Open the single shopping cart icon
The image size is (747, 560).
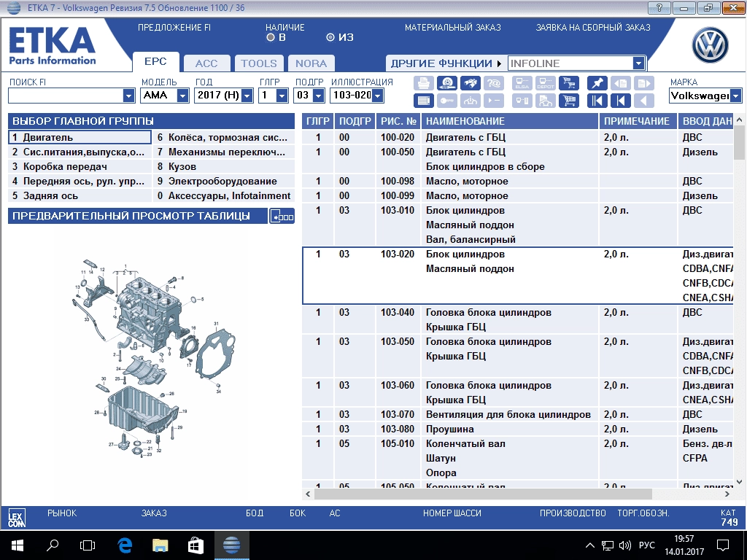tap(569, 101)
